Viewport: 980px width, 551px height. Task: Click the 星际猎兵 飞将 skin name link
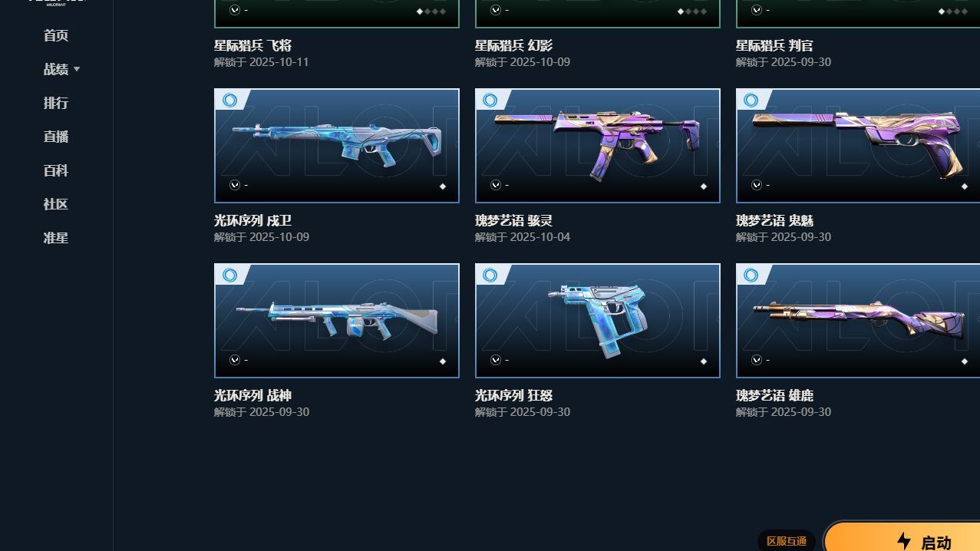(252, 46)
